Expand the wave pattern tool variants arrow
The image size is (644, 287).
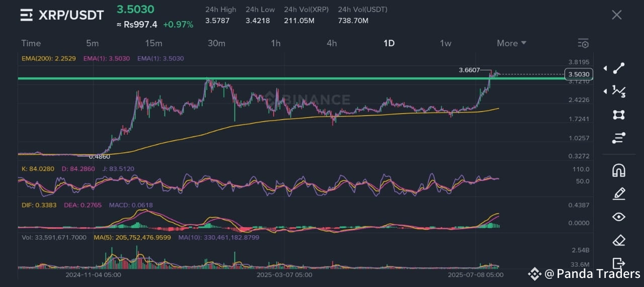pos(605,91)
